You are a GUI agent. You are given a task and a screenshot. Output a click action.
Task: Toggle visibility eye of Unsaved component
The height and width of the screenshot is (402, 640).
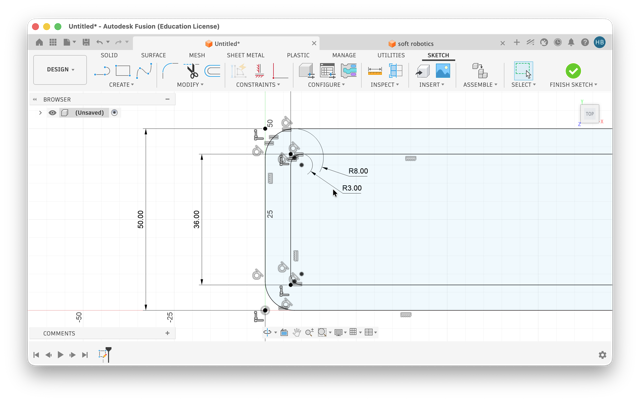point(52,113)
